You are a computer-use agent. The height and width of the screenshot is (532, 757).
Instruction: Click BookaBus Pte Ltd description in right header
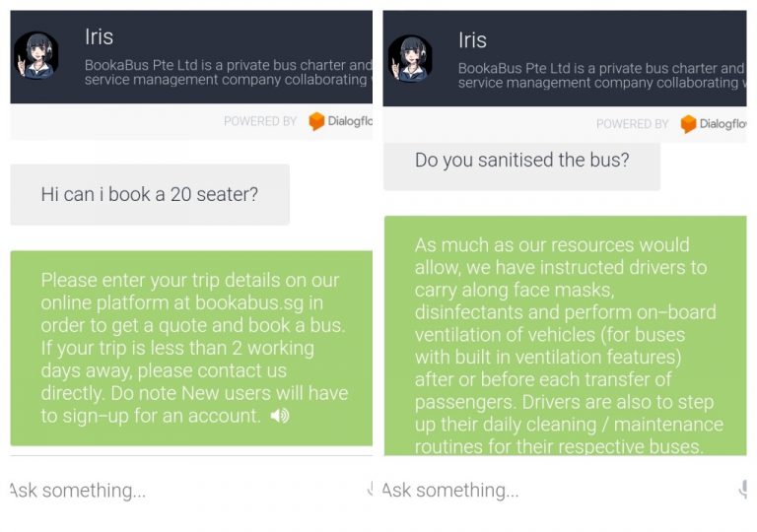[601, 76]
